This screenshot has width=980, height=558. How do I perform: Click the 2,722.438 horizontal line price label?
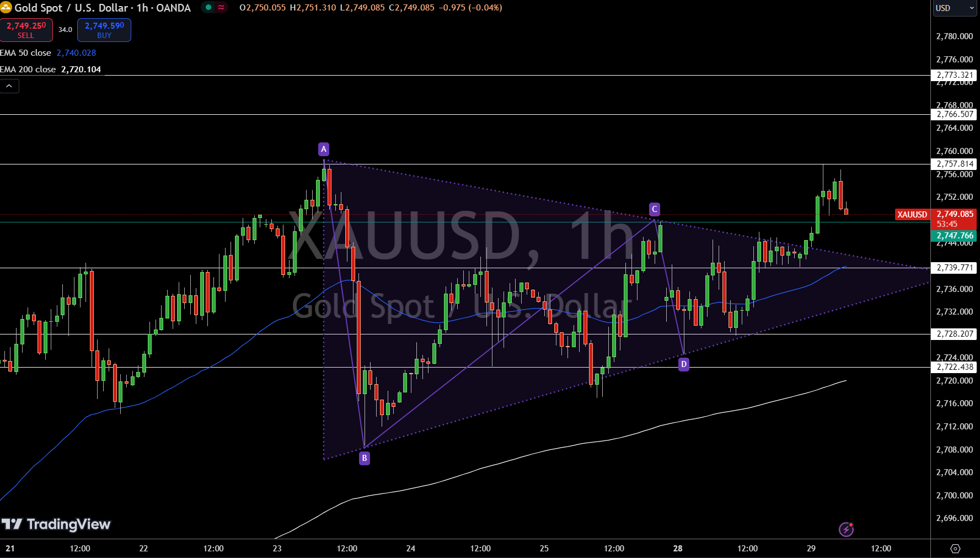(x=954, y=367)
